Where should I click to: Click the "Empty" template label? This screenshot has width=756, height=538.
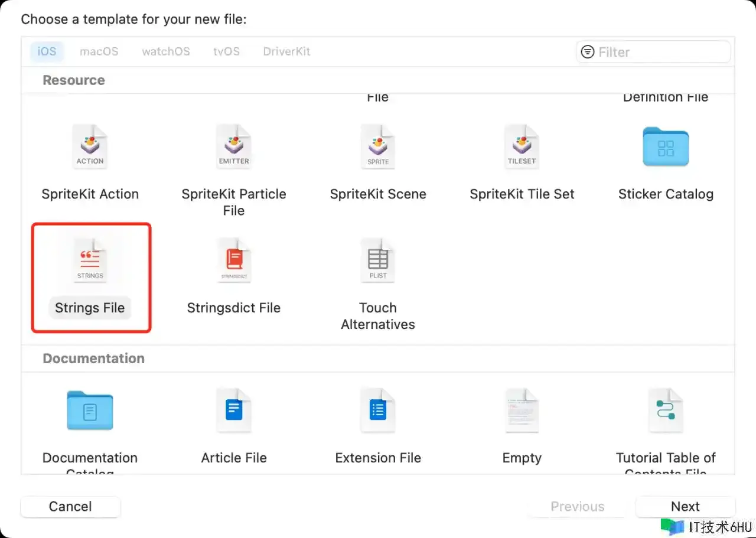click(522, 458)
